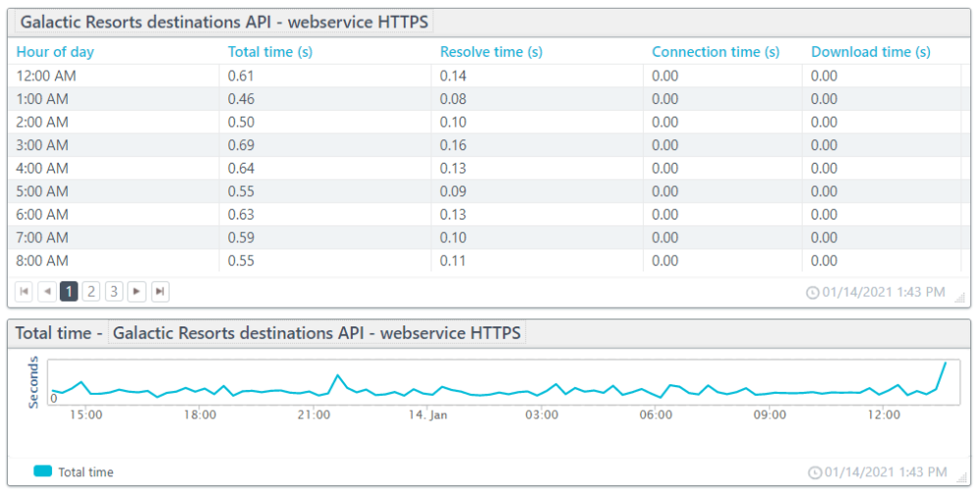This screenshot has height=493, width=980.
Task: Click total time value 0.50
Action: 241,122
